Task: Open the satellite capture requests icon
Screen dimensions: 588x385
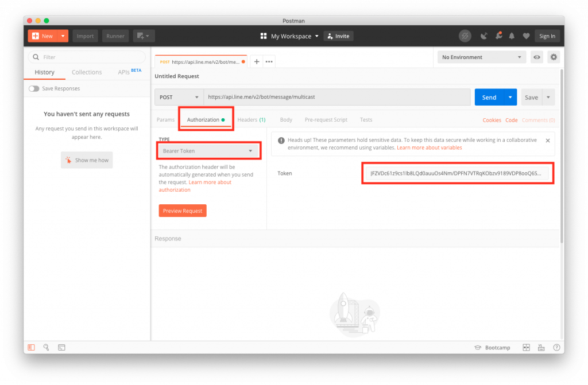Action: 484,36
